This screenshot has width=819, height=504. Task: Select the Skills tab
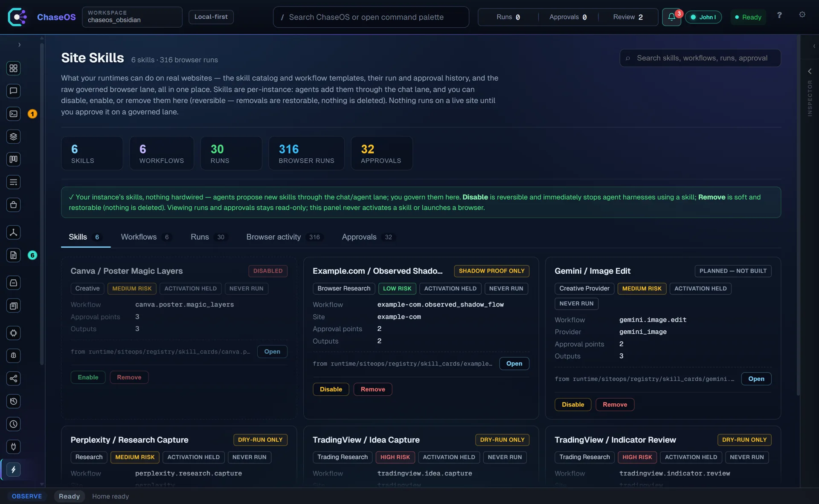click(x=85, y=237)
